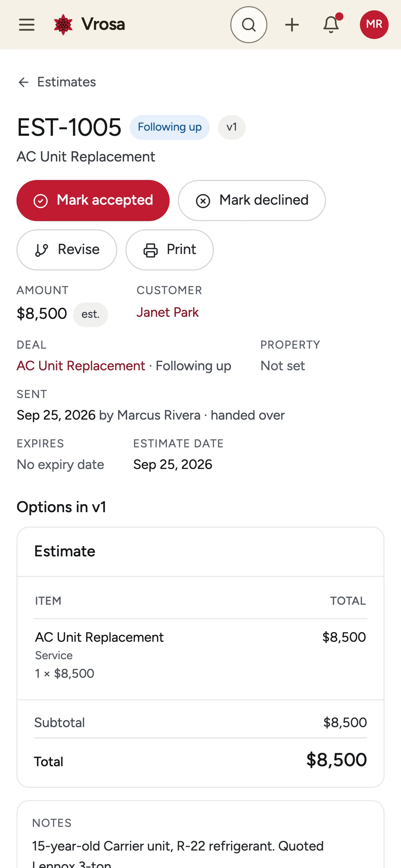401x868 pixels.
Task: Click the plus icon to create new
Action: (292, 25)
